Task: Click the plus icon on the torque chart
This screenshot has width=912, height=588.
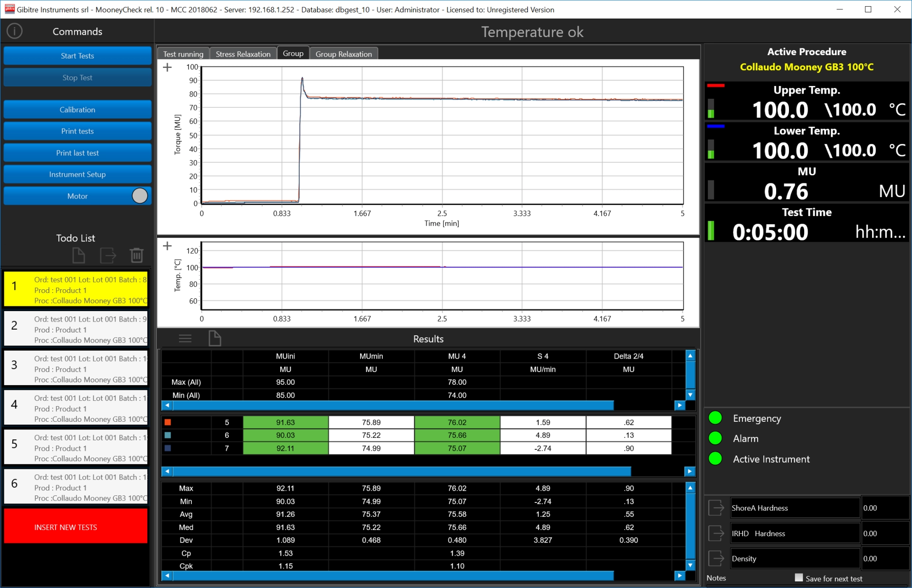Action: pyautogui.click(x=167, y=67)
